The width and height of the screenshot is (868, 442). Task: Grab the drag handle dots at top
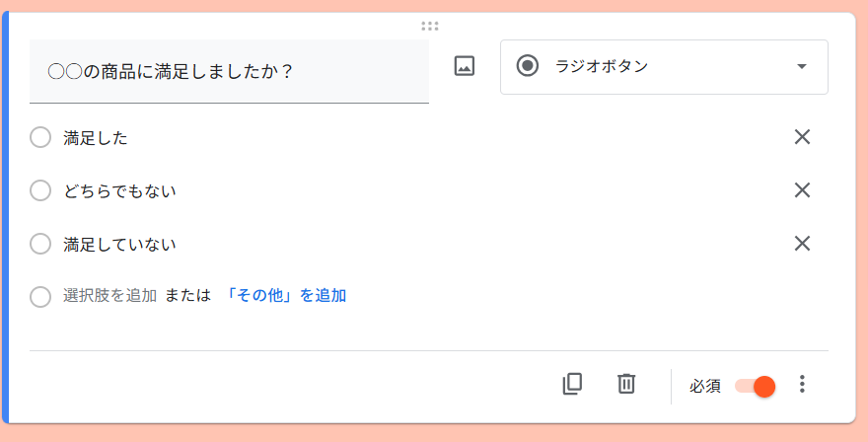tap(430, 26)
